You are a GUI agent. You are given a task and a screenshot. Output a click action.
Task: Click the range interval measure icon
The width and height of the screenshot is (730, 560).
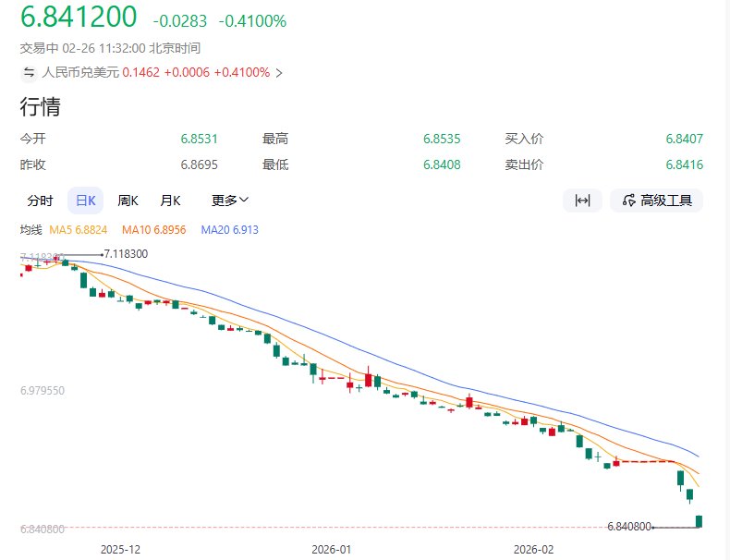582,201
